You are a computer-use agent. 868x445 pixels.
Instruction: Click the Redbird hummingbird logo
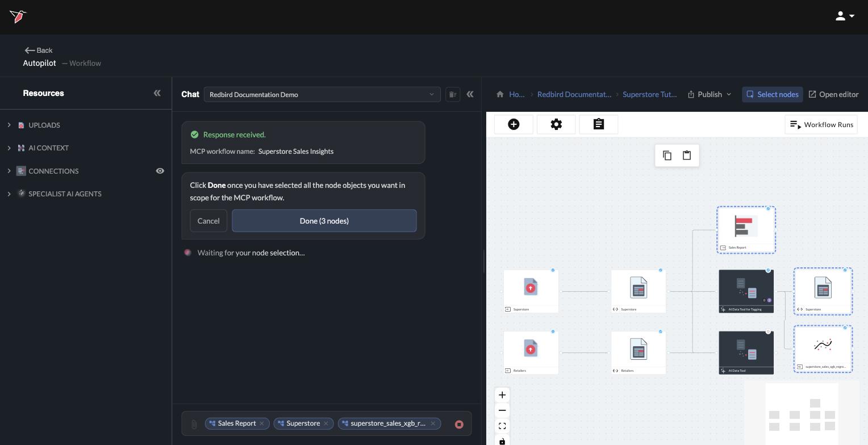click(18, 16)
